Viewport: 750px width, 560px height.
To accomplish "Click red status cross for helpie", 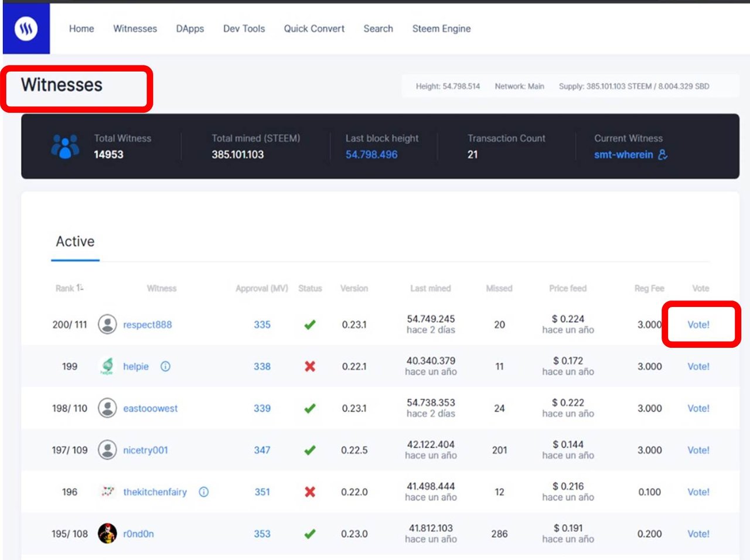I will coord(310,367).
